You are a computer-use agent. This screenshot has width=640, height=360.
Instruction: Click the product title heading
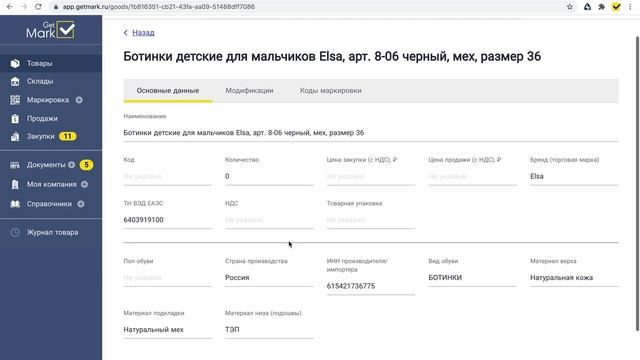click(x=332, y=56)
